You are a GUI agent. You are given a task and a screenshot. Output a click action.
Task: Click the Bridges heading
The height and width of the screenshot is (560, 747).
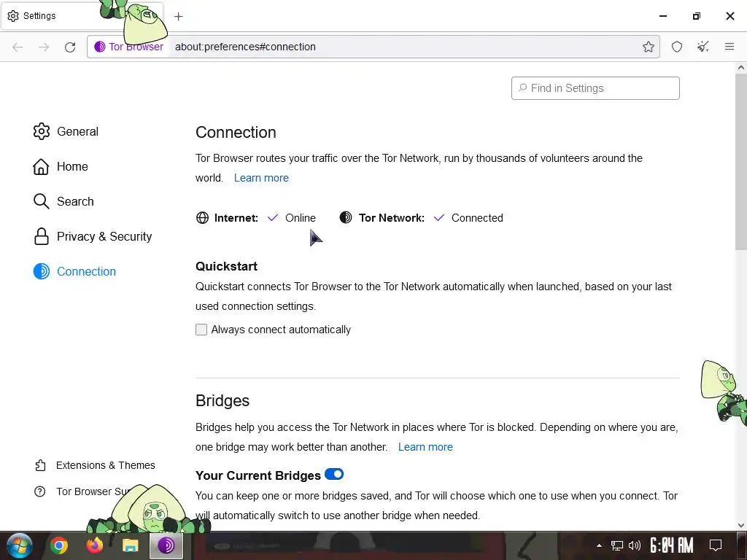tap(222, 400)
